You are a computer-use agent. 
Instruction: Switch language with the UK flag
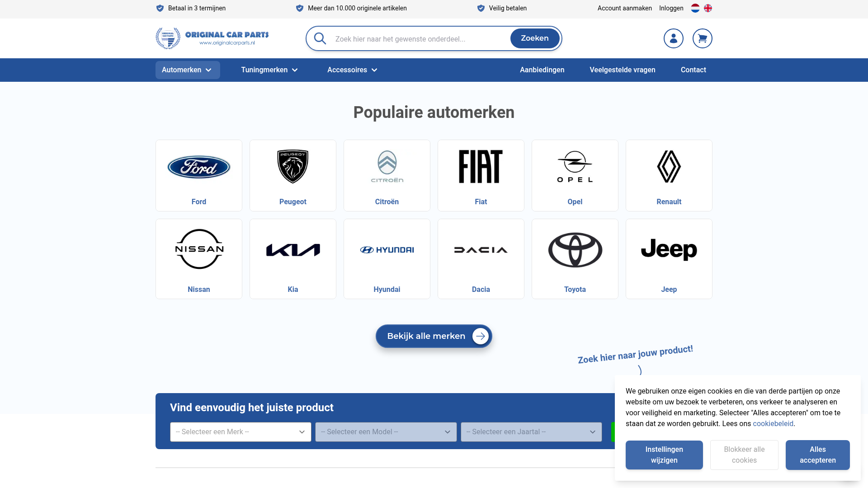[x=708, y=8]
